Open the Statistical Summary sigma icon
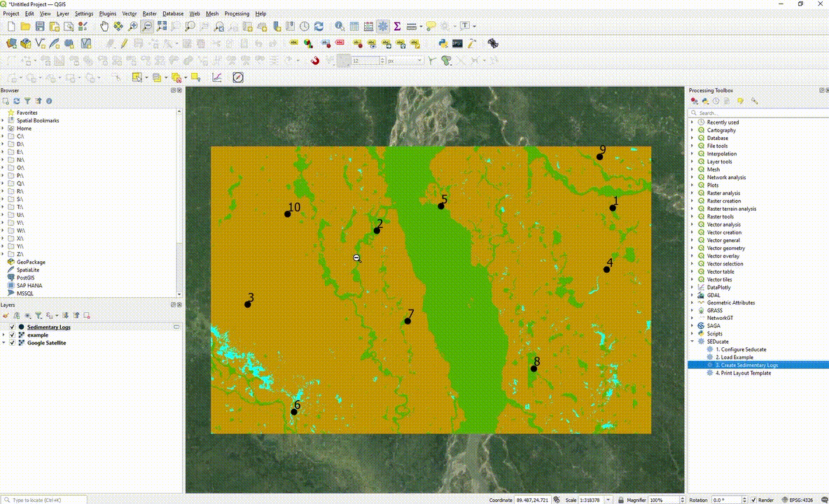 (397, 26)
